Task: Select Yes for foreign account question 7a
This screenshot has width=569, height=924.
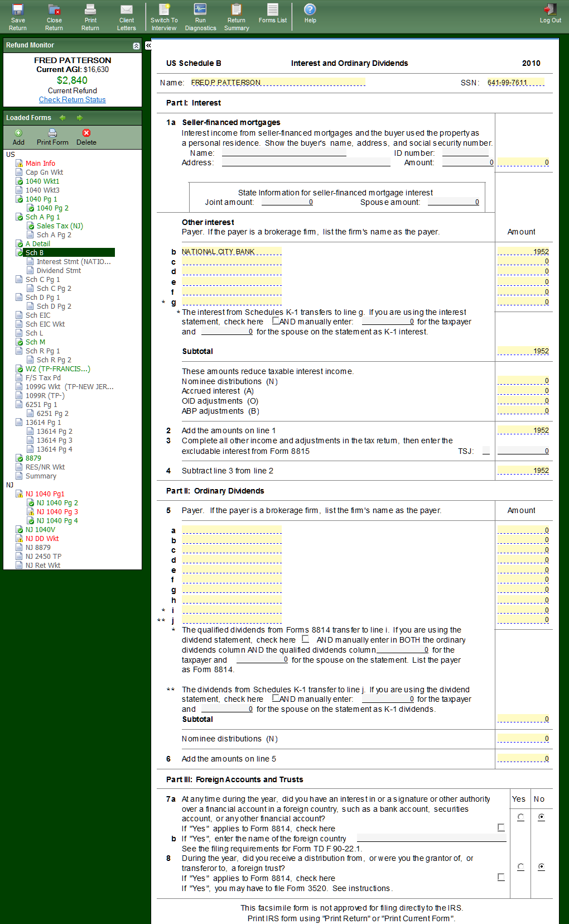Action: point(520,817)
